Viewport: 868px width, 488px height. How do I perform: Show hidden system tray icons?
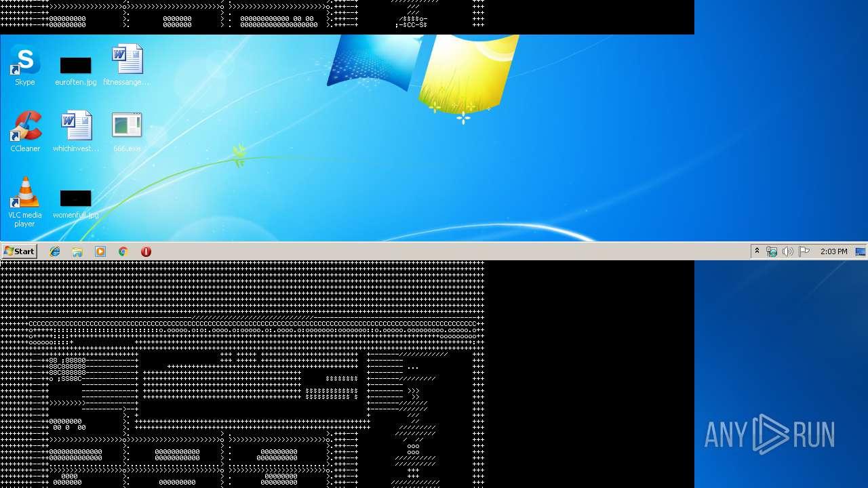click(757, 251)
